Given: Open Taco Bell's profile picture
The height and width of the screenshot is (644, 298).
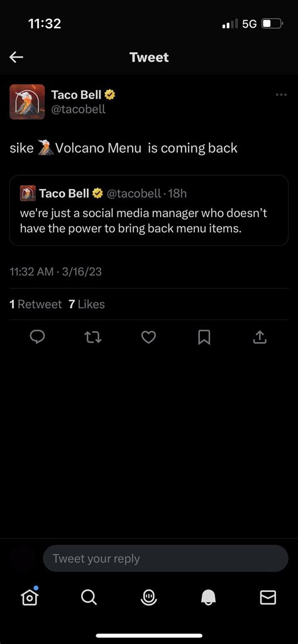Looking at the screenshot, I should 27,102.
